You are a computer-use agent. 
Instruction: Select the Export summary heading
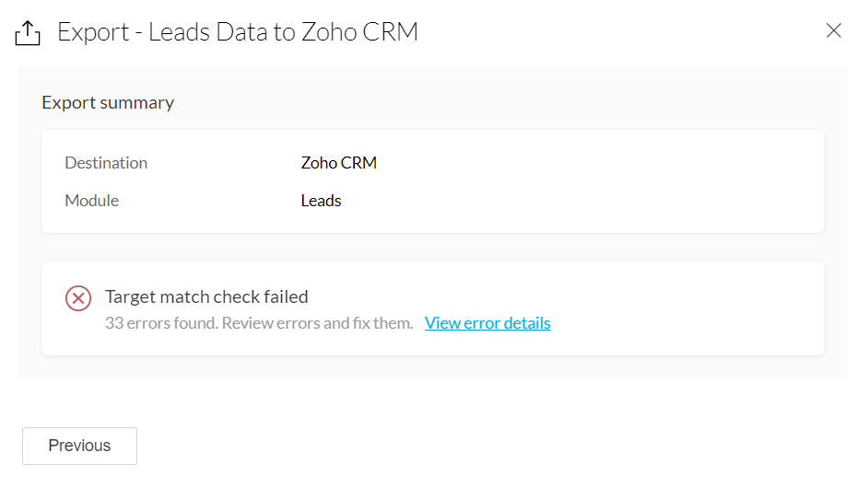pyautogui.click(x=108, y=102)
